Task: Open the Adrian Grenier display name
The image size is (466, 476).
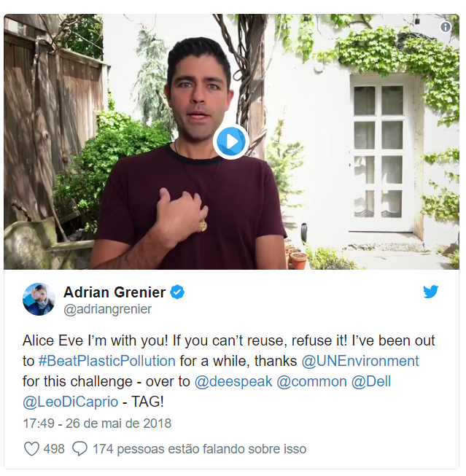Action: pos(114,292)
